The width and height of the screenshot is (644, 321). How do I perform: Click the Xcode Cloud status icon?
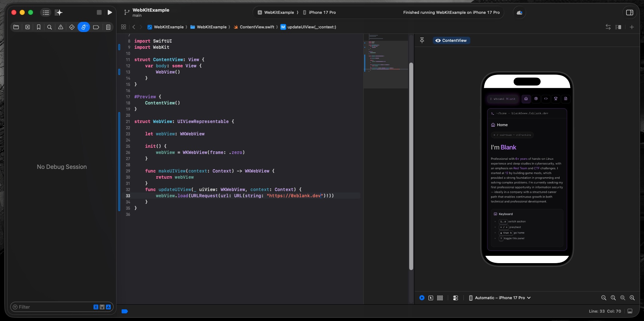519,12
